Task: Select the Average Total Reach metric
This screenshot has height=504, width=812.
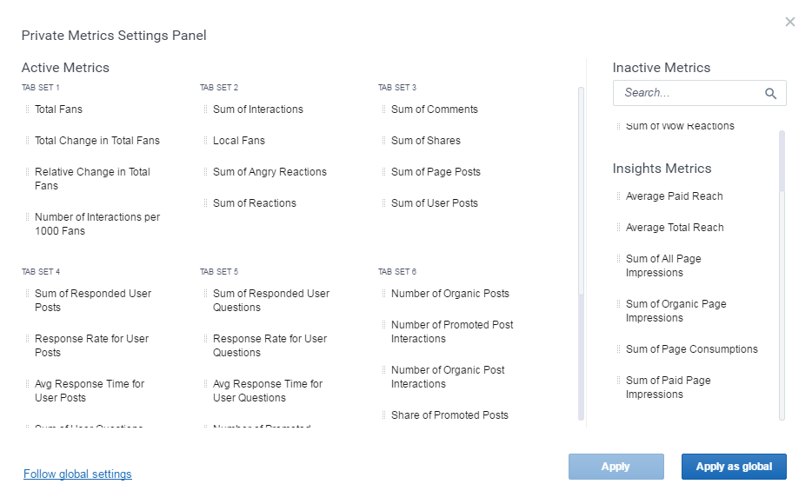Action: point(675,228)
